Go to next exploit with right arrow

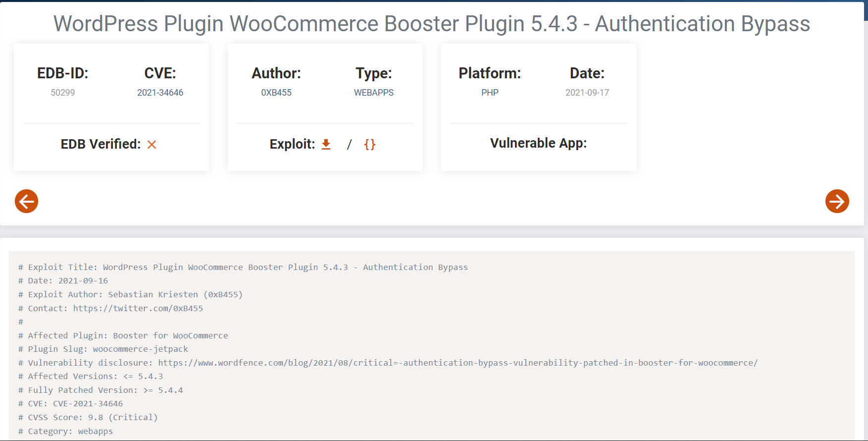[x=837, y=201]
